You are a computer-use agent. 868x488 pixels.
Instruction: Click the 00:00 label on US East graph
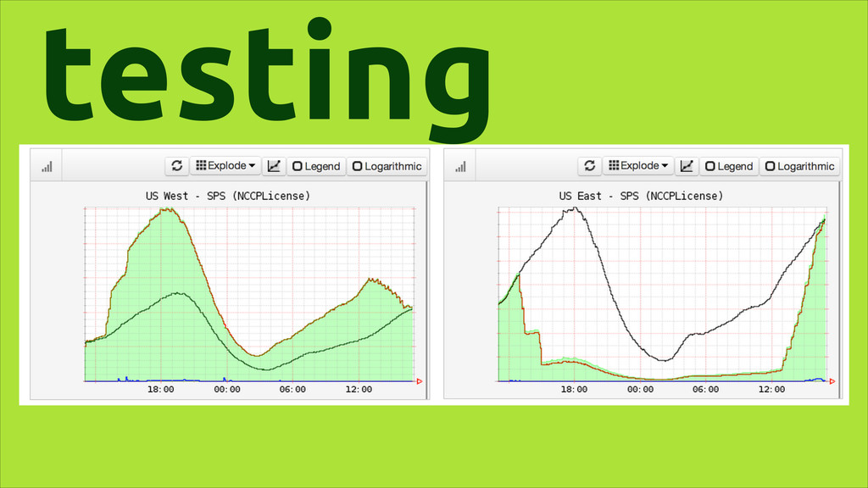point(641,390)
